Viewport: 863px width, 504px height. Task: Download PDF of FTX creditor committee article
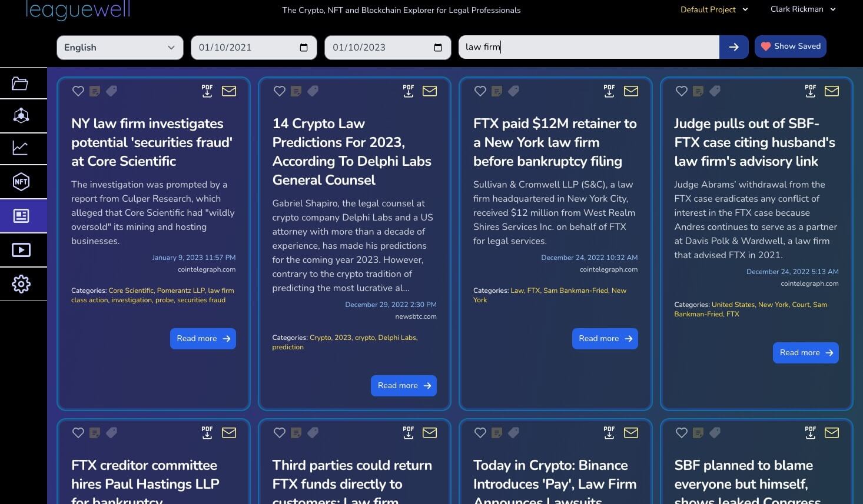click(x=207, y=432)
